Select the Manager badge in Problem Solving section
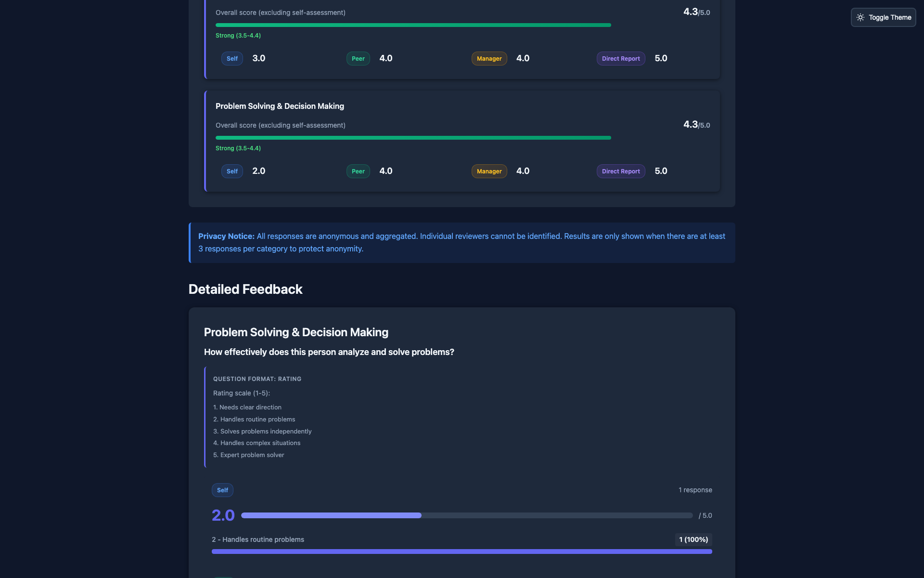The width and height of the screenshot is (924, 578). coord(489,171)
